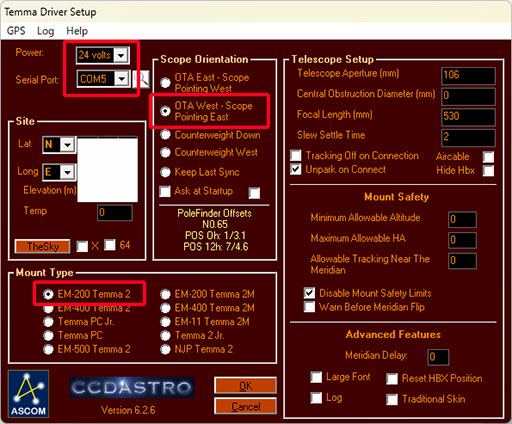Click the Focal Length input field

coord(468,116)
